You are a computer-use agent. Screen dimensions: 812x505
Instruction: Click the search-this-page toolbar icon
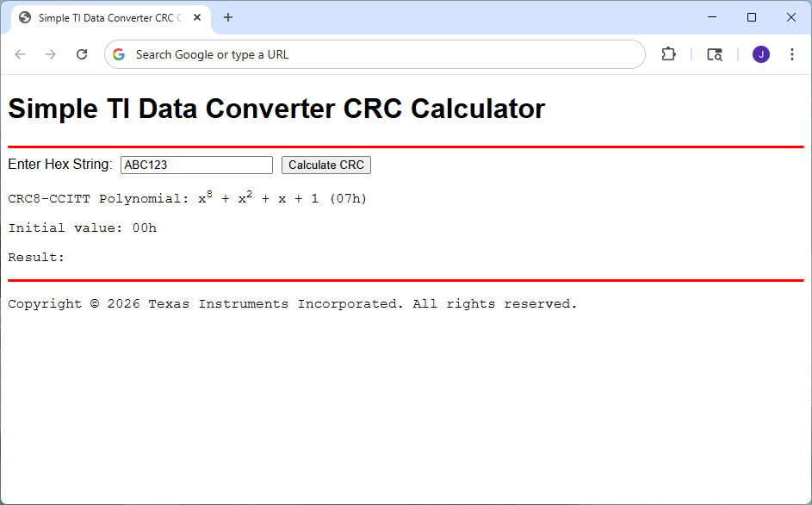pos(715,53)
